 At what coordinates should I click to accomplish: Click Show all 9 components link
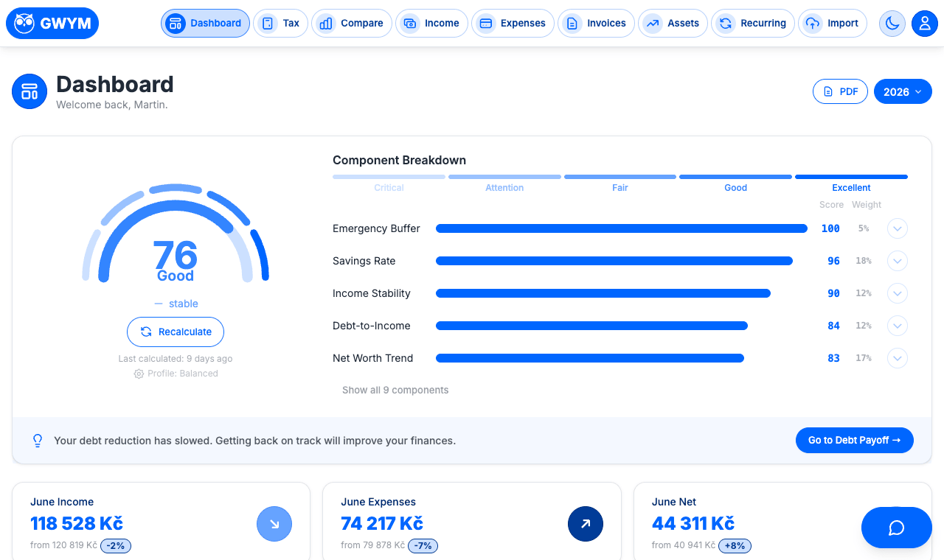[395, 391]
